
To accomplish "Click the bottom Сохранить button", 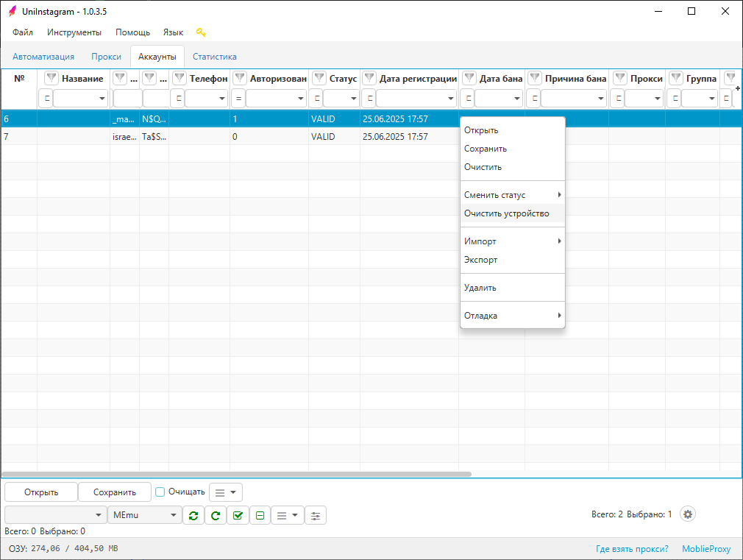I will [115, 492].
